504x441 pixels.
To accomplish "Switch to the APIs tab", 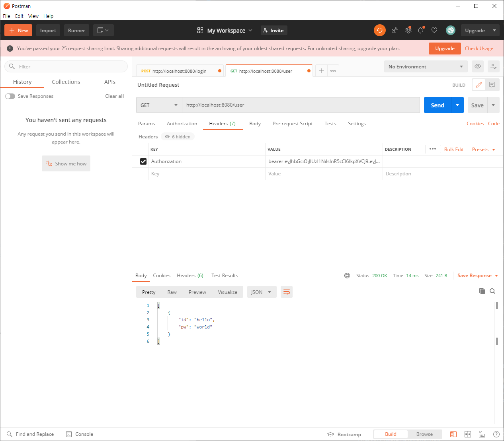I will (110, 82).
